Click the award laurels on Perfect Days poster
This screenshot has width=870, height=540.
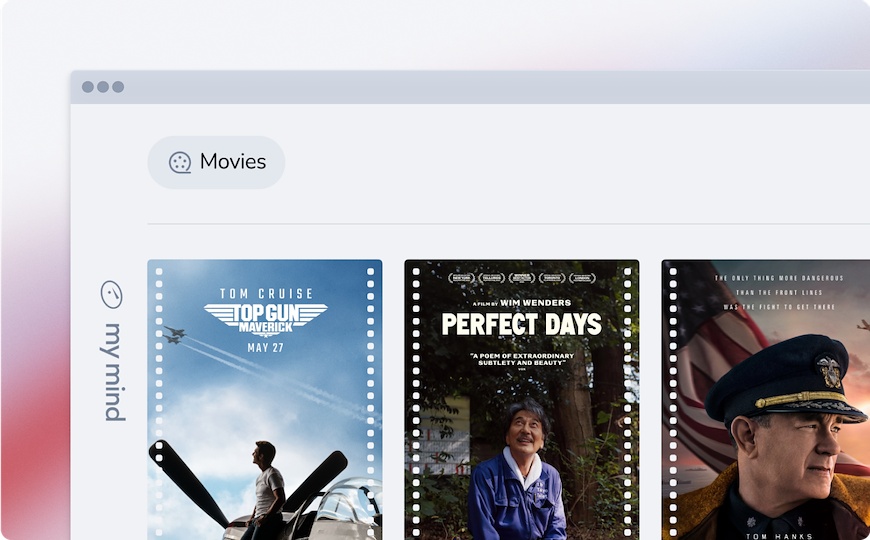click(x=521, y=277)
